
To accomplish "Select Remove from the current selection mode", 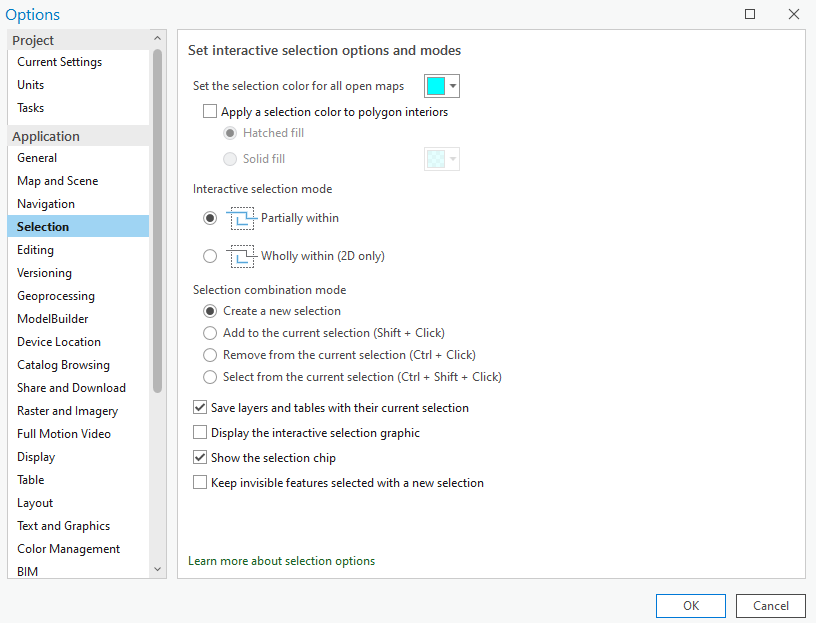I will click(209, 354).
